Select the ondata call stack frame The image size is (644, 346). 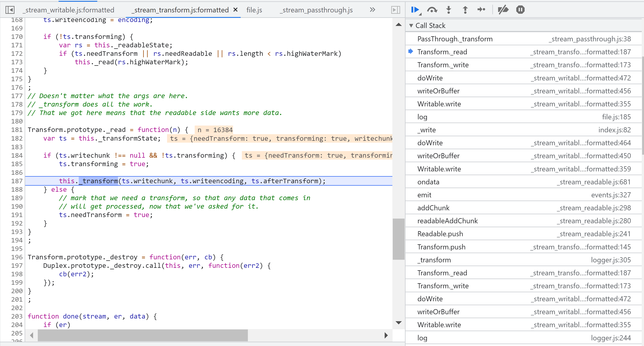tap(428, 182)
